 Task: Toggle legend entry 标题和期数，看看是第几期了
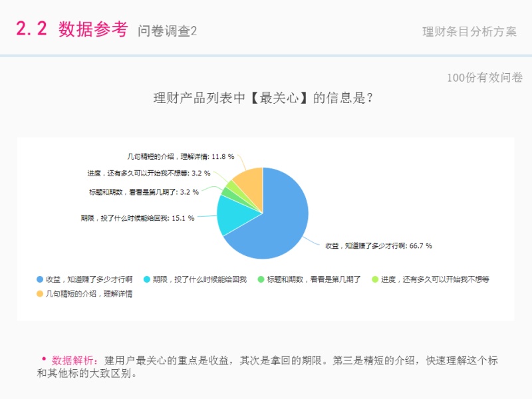click(x=309, y=279)
